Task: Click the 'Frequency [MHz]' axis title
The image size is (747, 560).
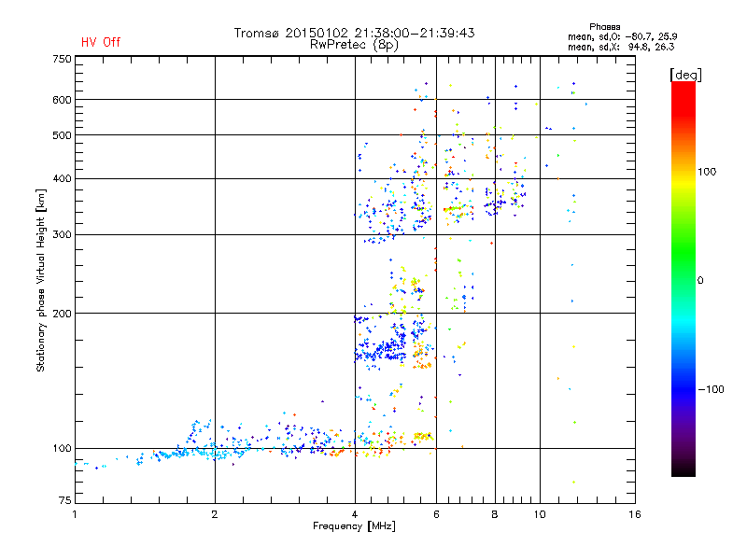Action: coord(354,526)
